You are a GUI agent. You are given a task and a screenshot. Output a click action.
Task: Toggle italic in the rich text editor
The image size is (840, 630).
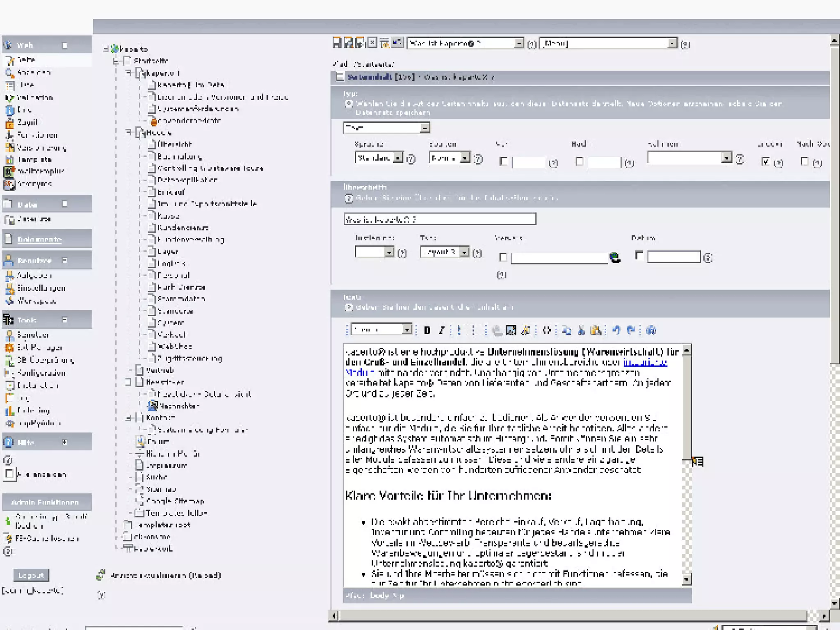[x=441, y=330]
